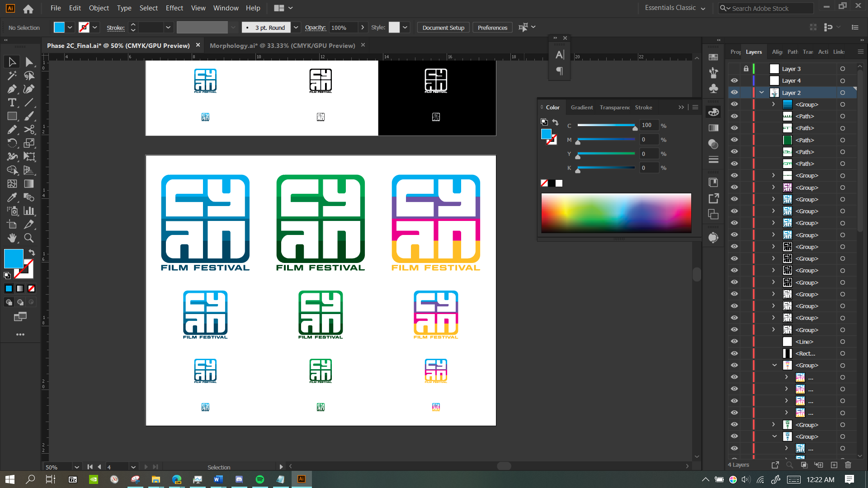Open the Effect menu
The height and width of the screenshot is (488, 868).
(x=174, y=8)
